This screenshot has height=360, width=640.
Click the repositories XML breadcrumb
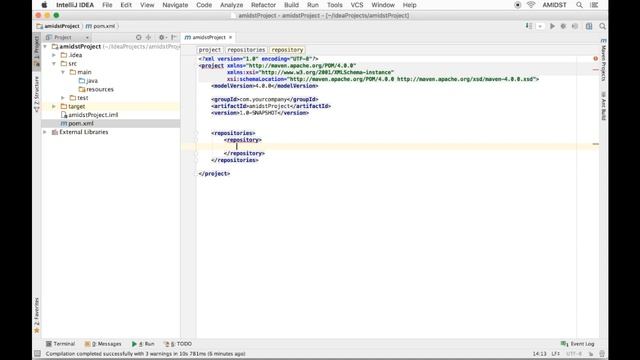[x=246, y=50]
